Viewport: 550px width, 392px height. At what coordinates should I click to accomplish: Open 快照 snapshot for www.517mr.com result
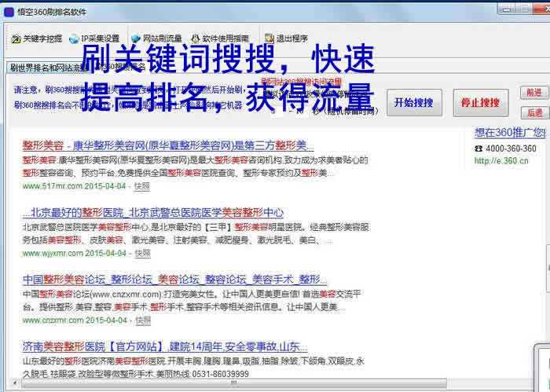pyautogui.click(x=142, y=186)
